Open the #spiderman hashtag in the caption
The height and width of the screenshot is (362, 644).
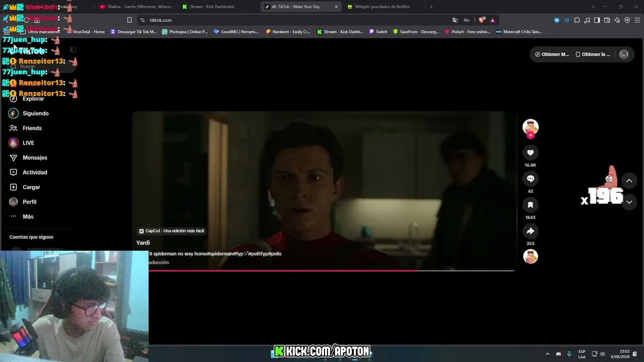click(220, 254)
